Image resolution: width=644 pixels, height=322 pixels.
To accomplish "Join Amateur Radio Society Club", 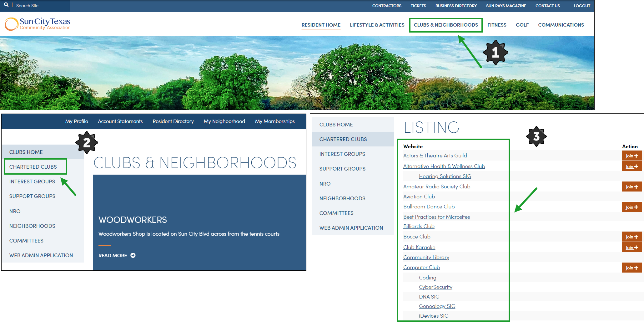I will coord(632,187).
